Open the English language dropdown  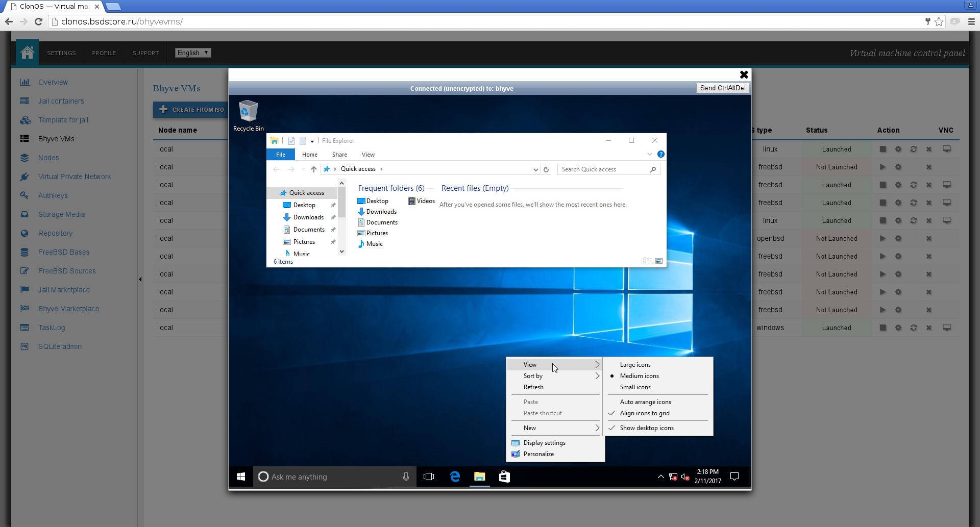pos(193,53)
